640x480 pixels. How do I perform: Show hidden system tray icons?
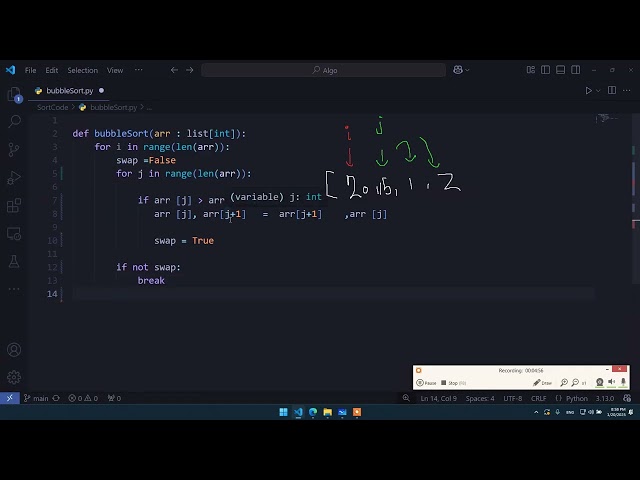click(x=536, y=412)
